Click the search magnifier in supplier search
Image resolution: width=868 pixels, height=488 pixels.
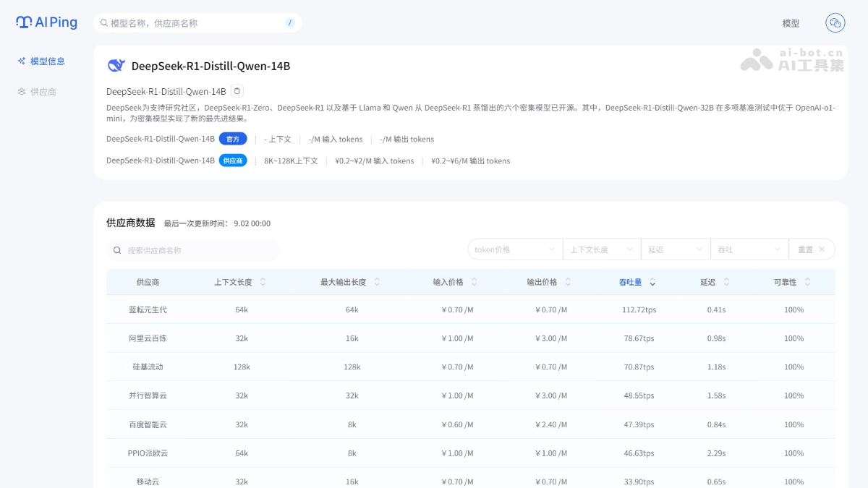(x=117, y=250)
